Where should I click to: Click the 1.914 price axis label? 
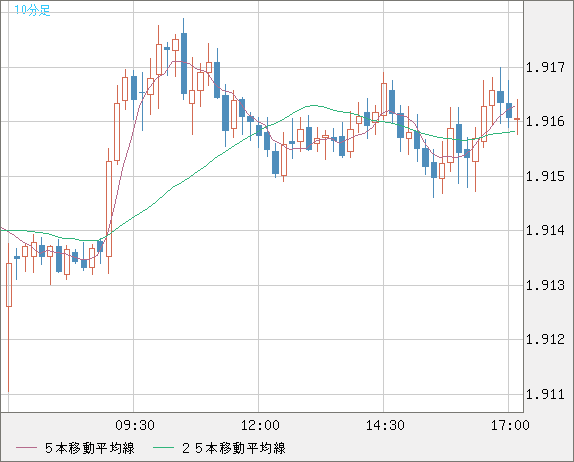[x=545, y=230]
